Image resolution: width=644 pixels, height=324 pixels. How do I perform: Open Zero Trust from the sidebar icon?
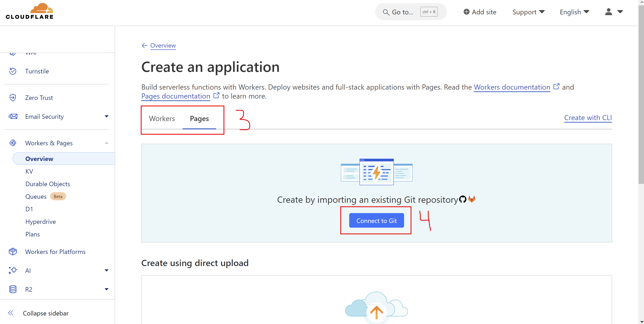tap(13, 97)
